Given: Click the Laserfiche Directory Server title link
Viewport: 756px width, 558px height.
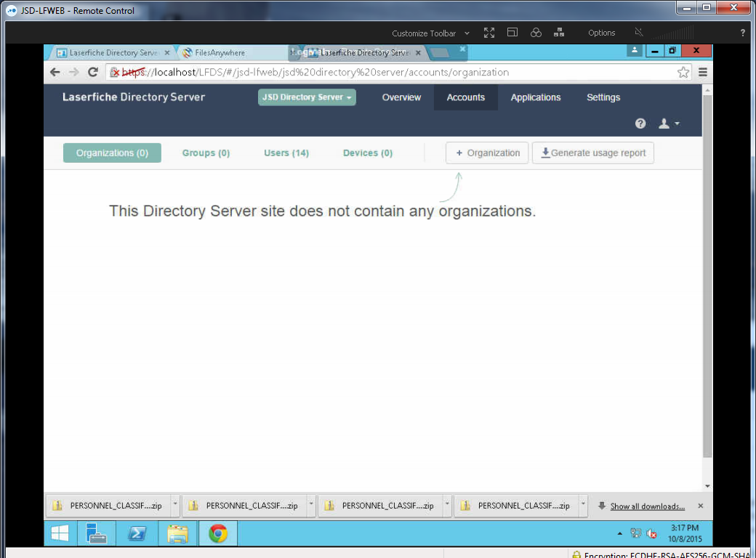Looking at the screenshot, I should (x=134, y=97).
